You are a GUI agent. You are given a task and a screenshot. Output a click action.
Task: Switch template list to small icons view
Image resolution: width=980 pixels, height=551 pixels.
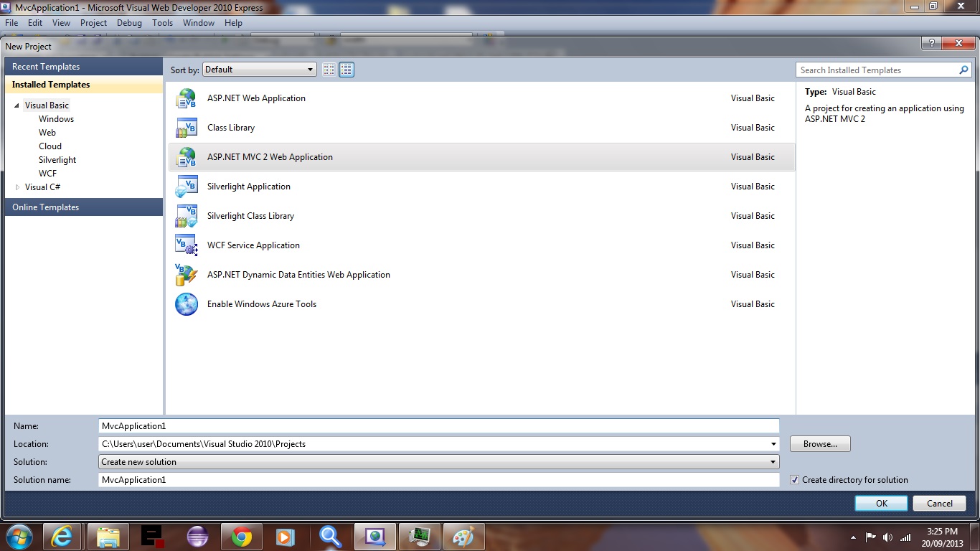[x=329, y=70]
